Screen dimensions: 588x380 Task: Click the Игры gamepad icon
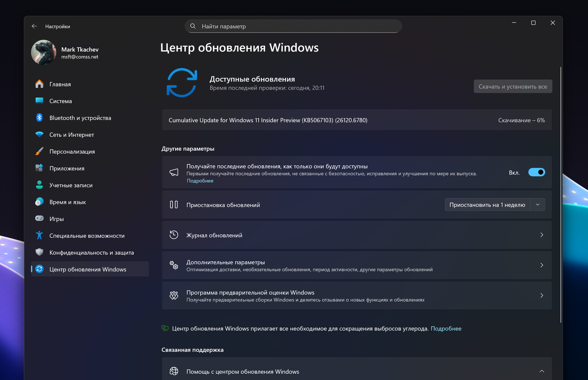[x=39, y=219]
